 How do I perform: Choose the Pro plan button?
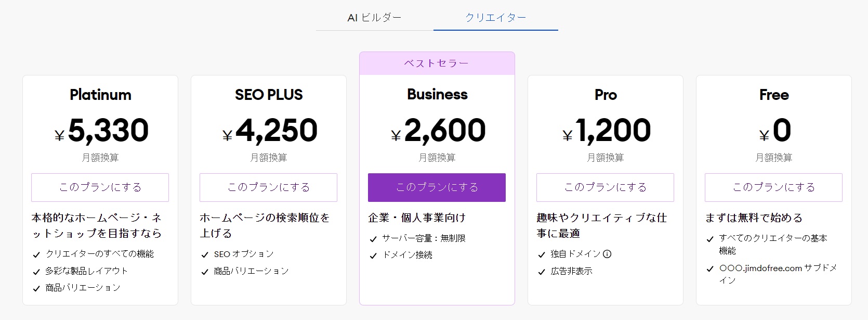coord(605,187)
